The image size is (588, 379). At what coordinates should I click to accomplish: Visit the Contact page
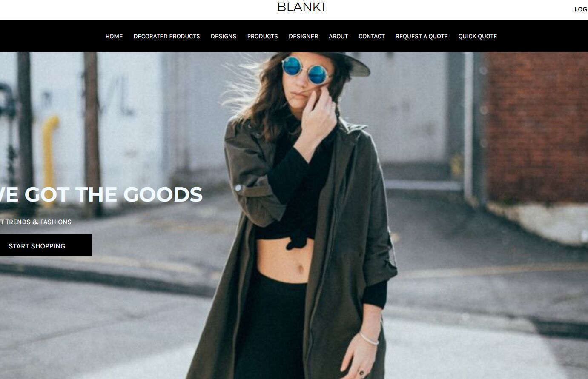371,36
